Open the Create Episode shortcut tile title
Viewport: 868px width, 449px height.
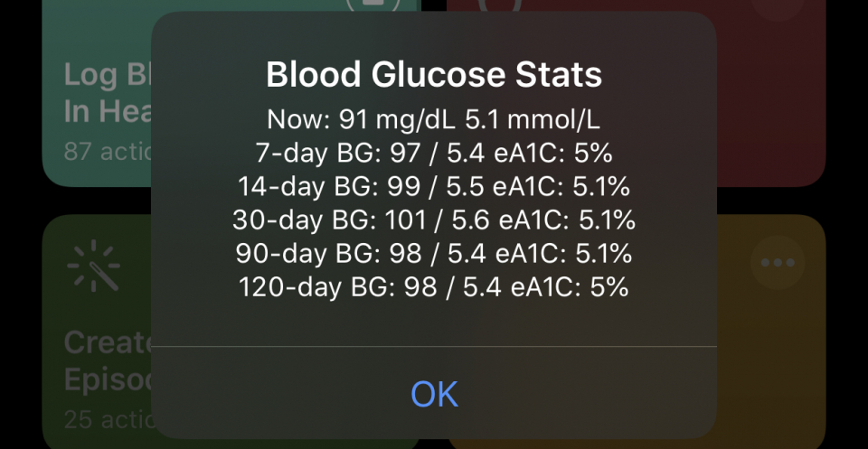tap(108, 361)
